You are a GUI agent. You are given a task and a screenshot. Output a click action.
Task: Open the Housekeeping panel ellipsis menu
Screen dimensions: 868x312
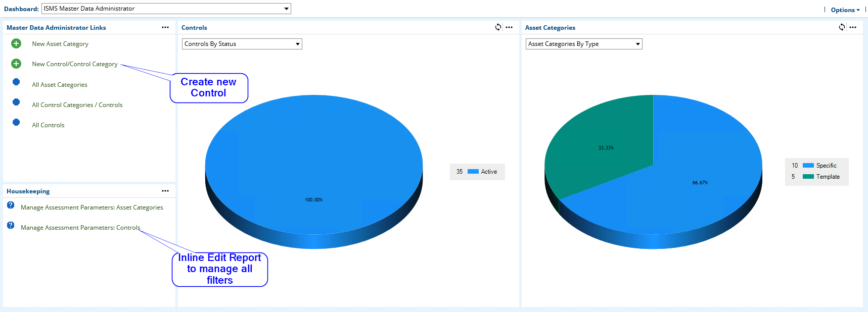(x=165, y=191)
